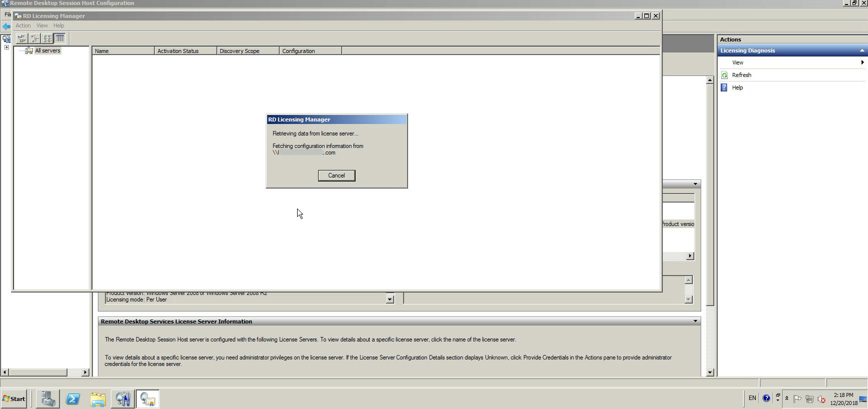Open Windows Explorer folder icon in taskbar

[98, 399]
